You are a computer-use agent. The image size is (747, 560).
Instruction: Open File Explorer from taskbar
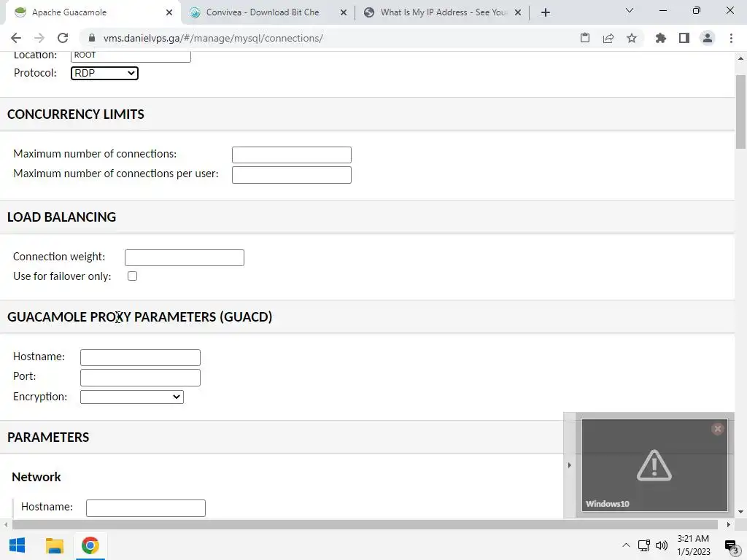(54, 545)
